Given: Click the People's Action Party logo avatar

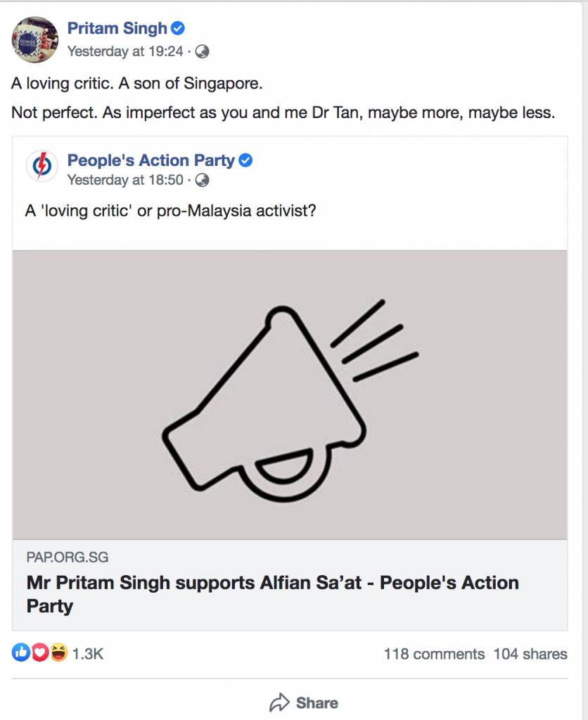Looking at the screenshot, I should tap(42, 167).
